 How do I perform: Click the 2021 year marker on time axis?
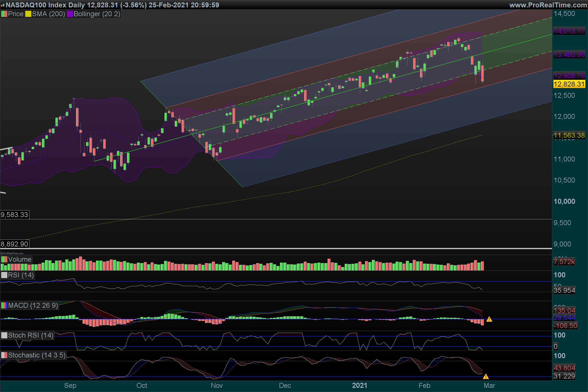click(x=359, y=385)
